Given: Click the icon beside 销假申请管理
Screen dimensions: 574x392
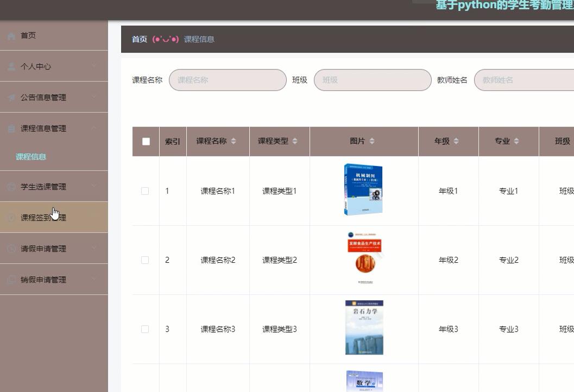Looking at the screenshot, I should tap(11, 280).
